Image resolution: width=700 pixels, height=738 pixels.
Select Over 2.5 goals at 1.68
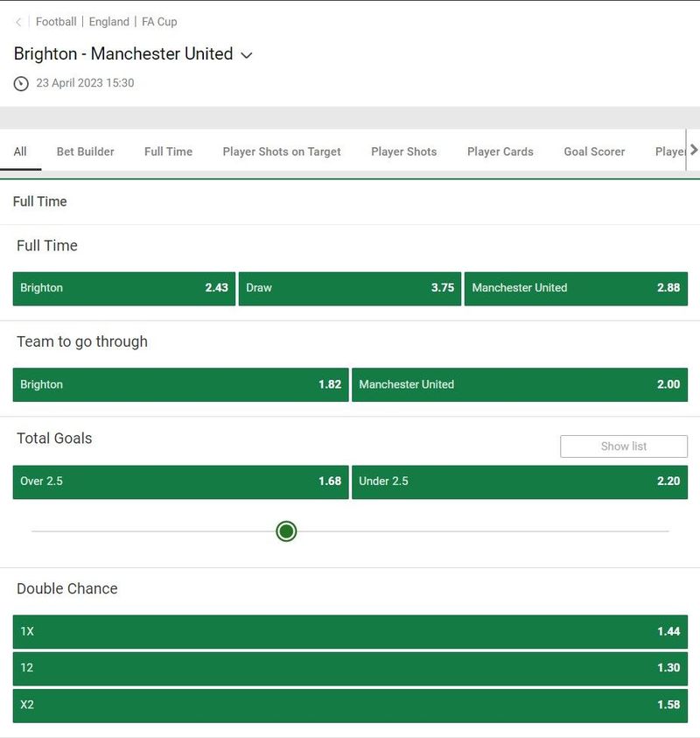pos(180,482)
